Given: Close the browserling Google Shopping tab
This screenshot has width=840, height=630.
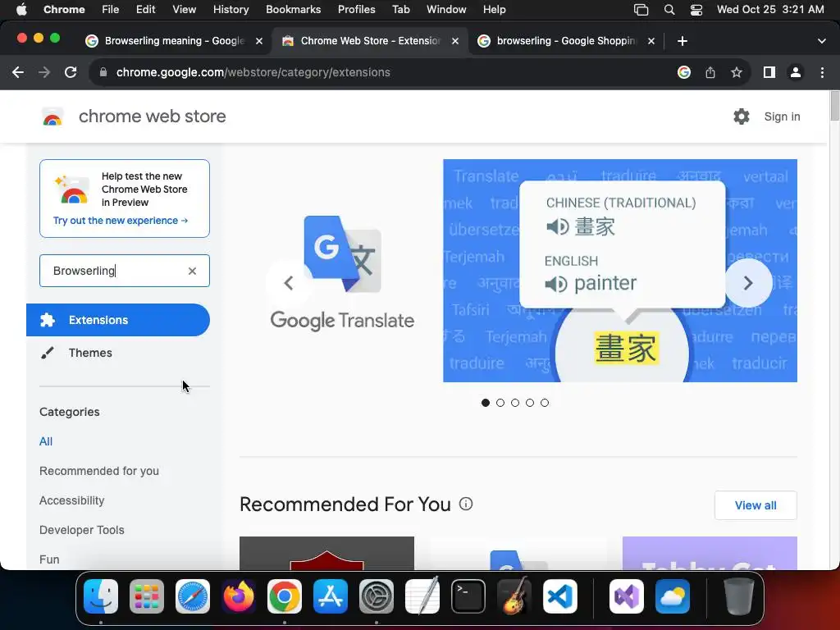Looking at the screenshot, I should [651, 41].
